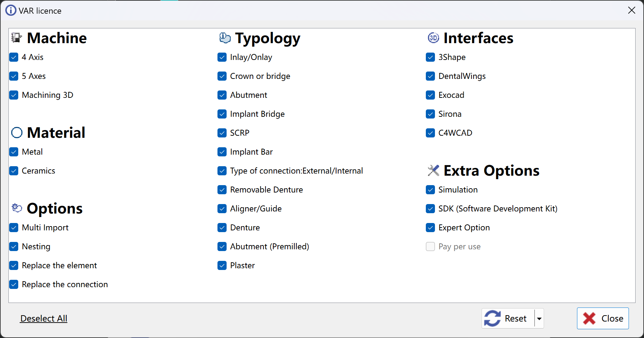Click the Material heading text
This screenshot has height=338, width=644.
click(x=56, y=133)
